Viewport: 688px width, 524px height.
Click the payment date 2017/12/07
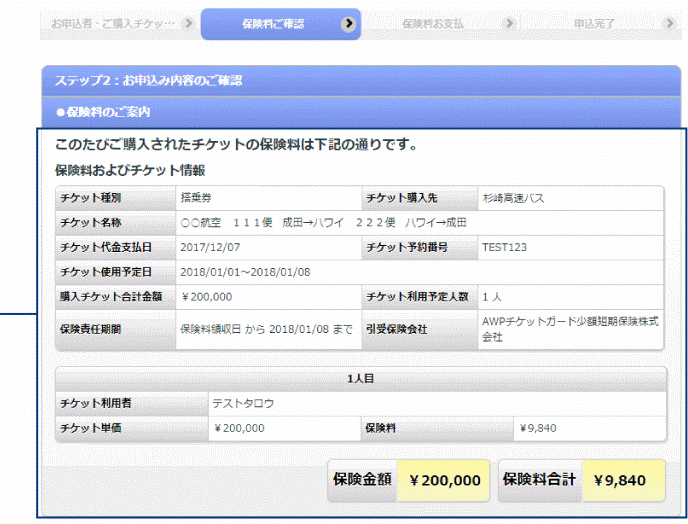[x=210, y=248]
